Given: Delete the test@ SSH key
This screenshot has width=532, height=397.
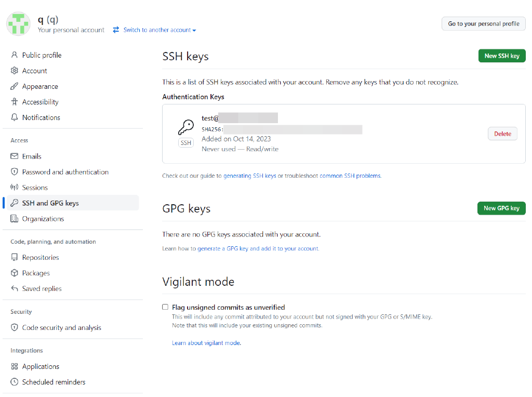Looking at the screenshot, I should [502, 134].
